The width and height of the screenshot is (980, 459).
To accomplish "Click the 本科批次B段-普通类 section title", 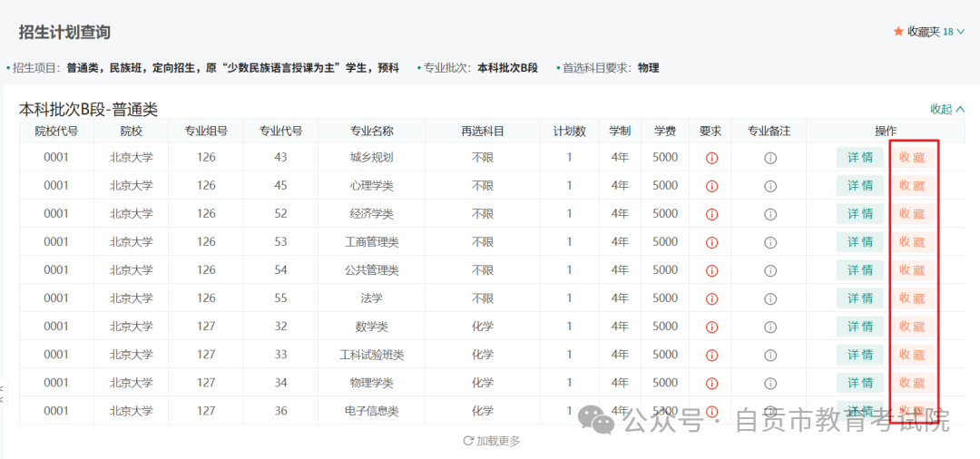I will tap(88, 110).
